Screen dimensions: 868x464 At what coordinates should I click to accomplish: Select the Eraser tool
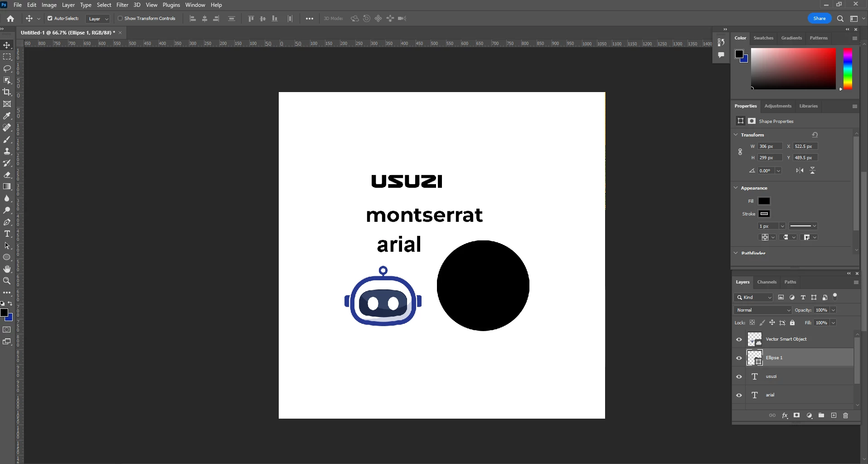tap(7, 175)
